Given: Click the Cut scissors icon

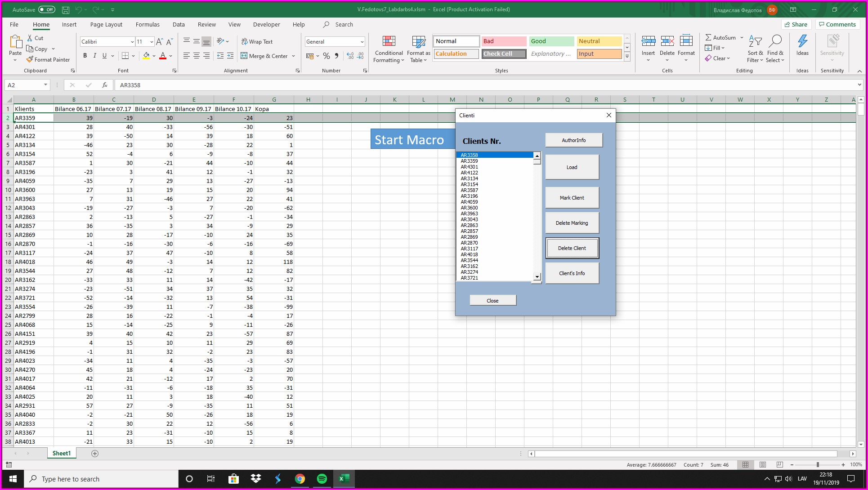Looking at the screenshot, I should pos(30,38).
